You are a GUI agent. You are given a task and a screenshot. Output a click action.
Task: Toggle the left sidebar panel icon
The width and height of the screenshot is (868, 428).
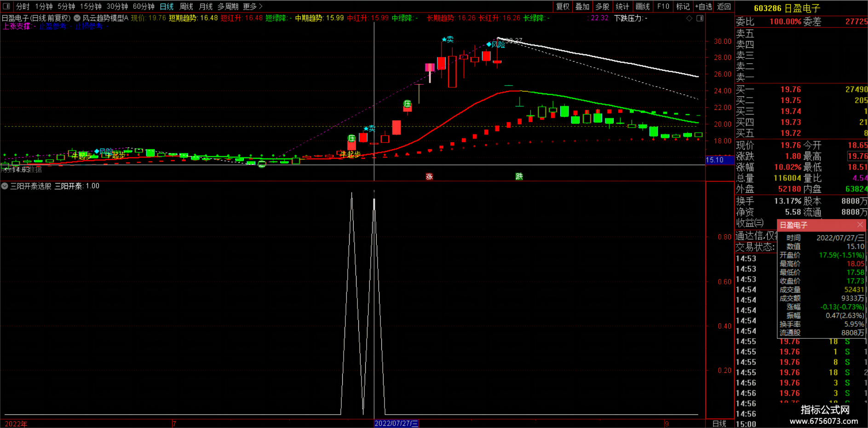pos(6,6)
